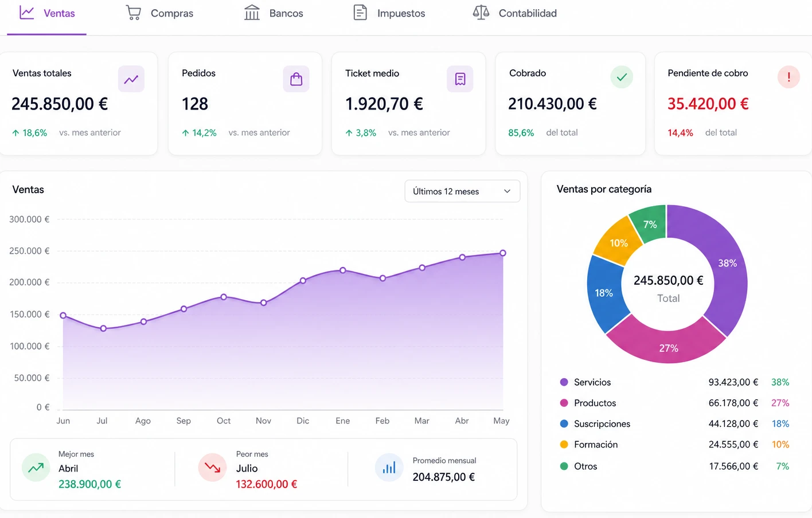
Task: Click the bar chart icon for Promedio mensual
Action: coord(389,468)
